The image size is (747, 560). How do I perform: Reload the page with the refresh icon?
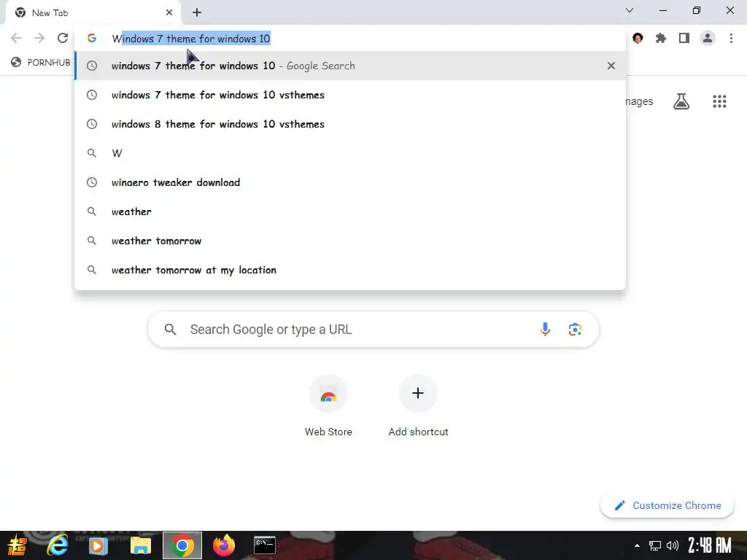point(63,38)
